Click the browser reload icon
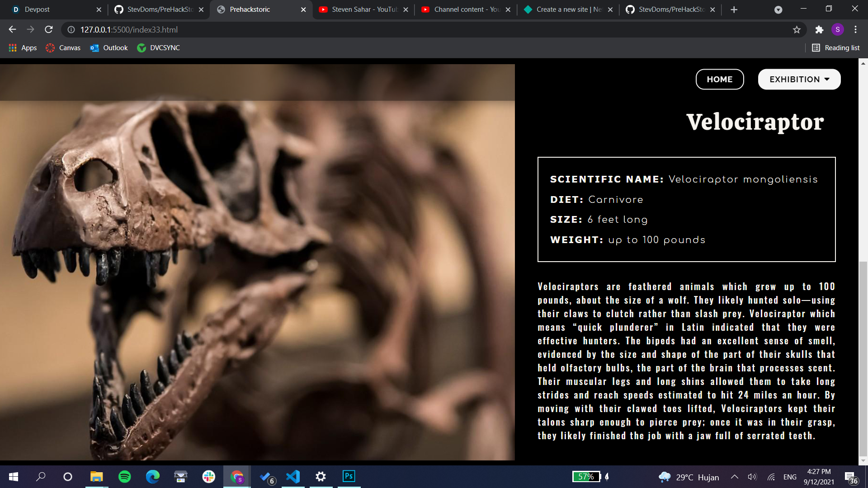The image size is (868, 488). (x=49, y=29)
